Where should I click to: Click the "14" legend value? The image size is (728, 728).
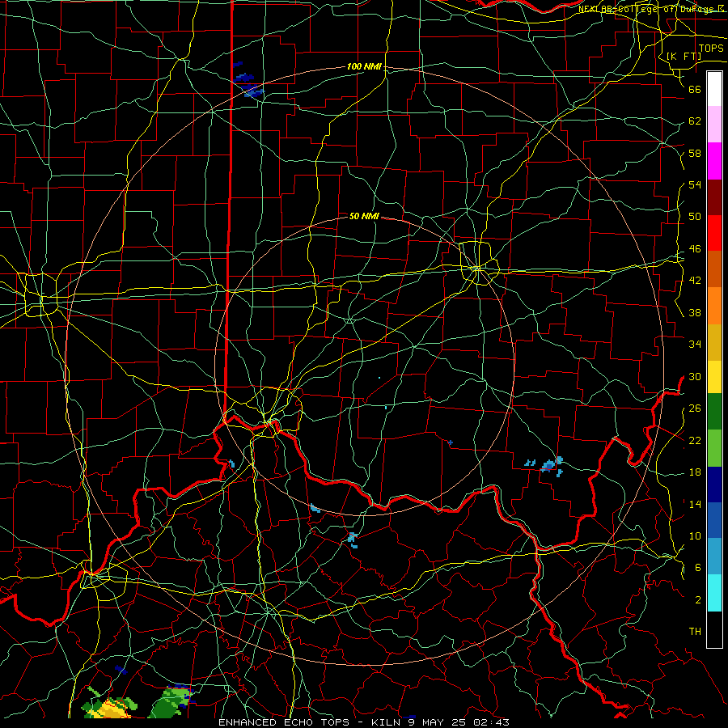(x=695, y=504)
